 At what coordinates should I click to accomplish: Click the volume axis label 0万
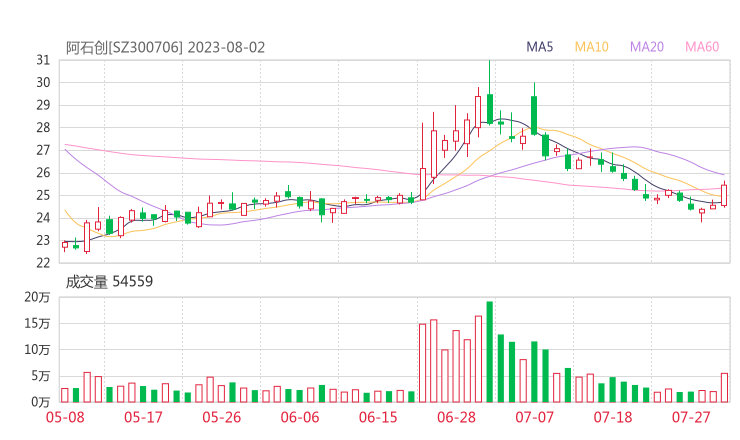click(x=41, y=402)
